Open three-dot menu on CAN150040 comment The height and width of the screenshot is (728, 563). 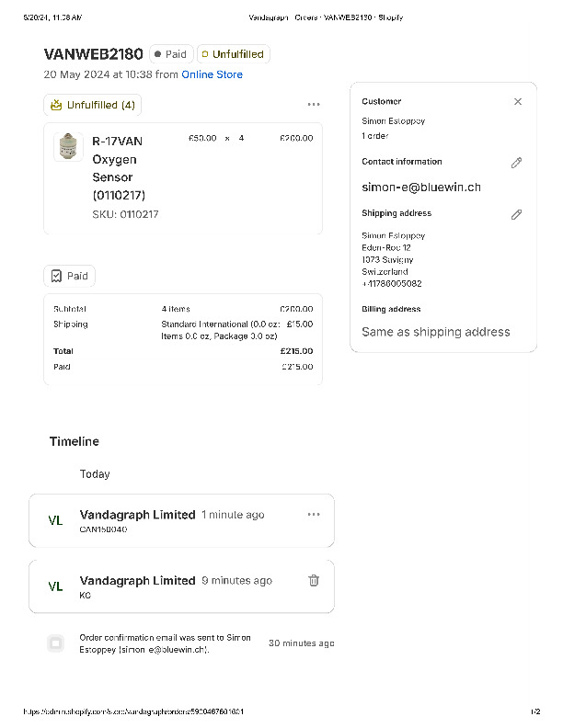pos(314,514)
